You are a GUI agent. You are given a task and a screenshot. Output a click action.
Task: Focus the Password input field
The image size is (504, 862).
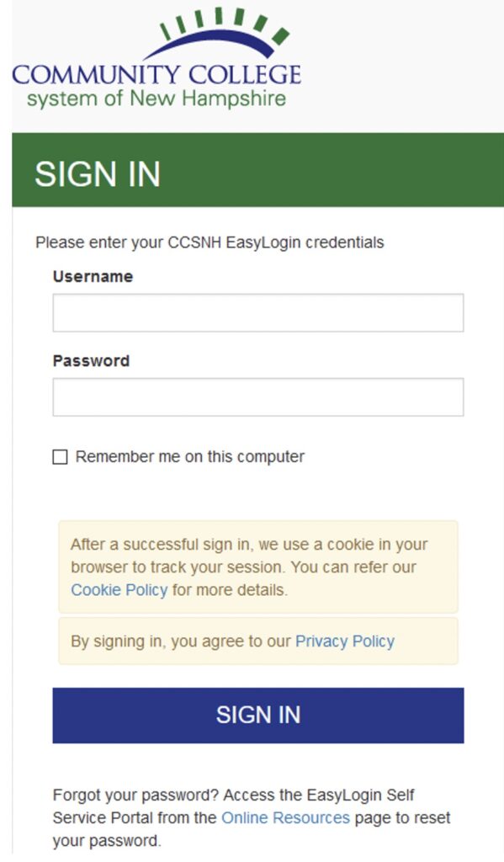point(257,397)
